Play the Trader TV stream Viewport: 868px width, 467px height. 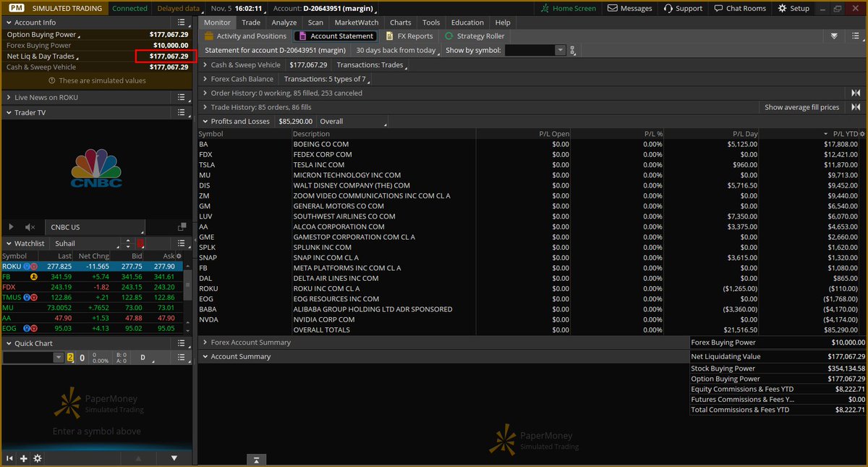(11, 227)
